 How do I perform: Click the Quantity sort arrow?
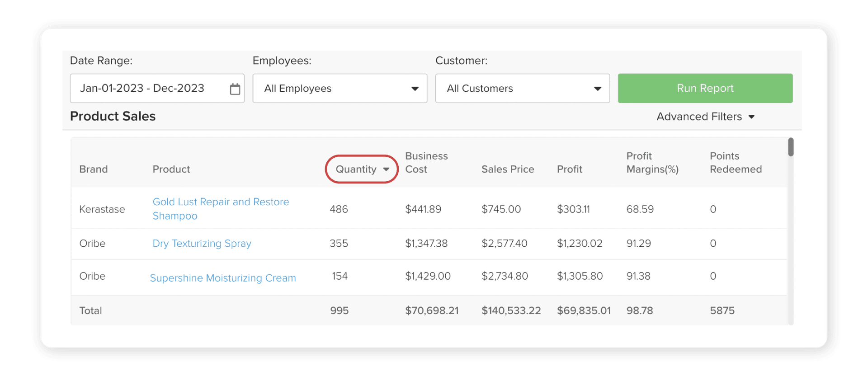point(386,169)
